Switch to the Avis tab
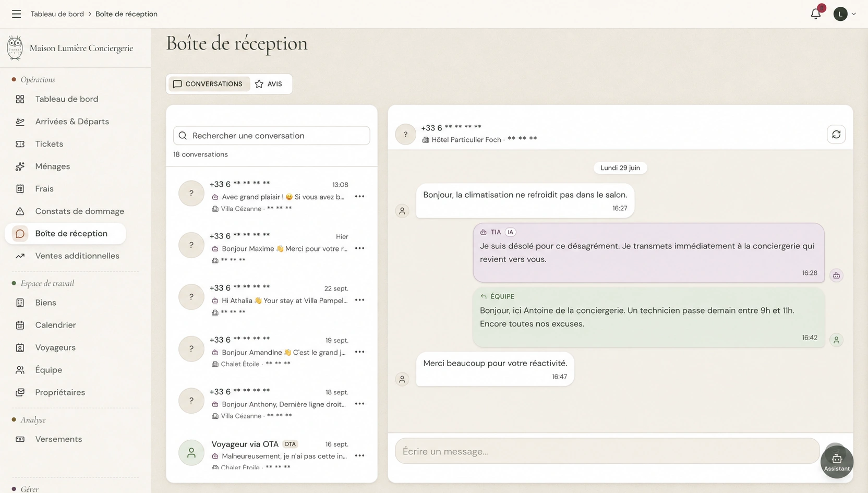868x493 pixels. coord(269,84)
